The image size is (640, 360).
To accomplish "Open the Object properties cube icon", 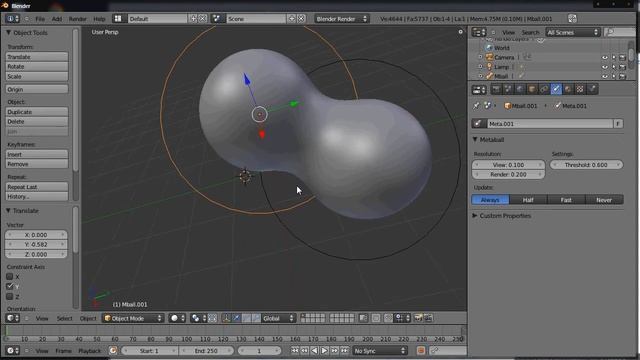I will 532,89.
